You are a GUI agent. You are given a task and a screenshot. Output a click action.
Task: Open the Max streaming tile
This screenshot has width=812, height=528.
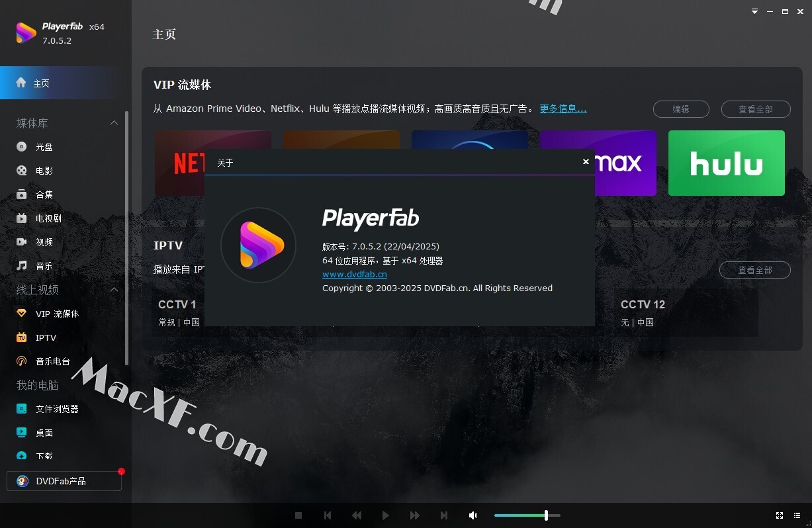pos(625,163)
